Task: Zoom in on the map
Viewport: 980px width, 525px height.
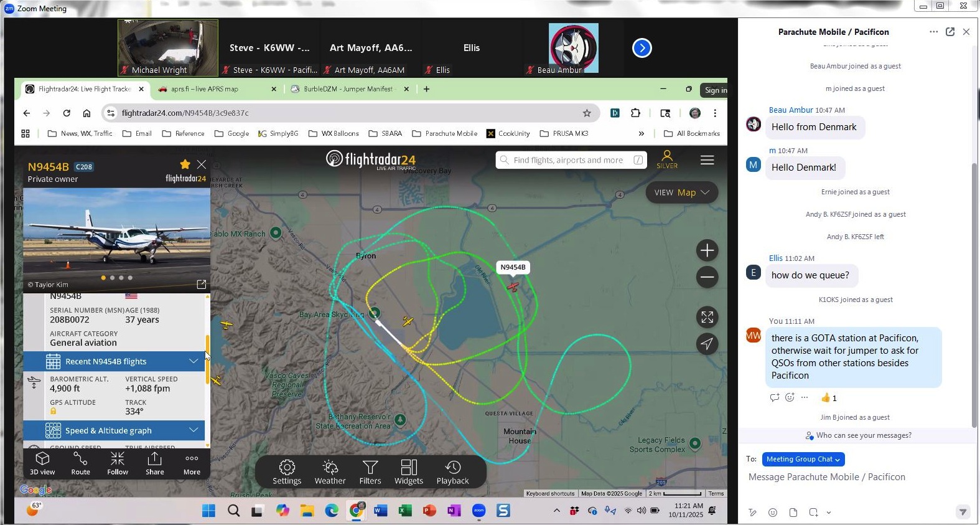Action: (707, 250)
